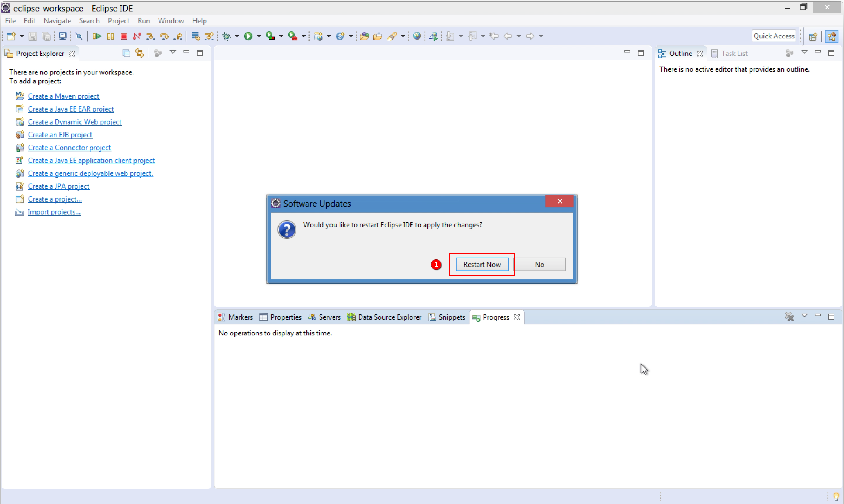Screen dimensions: 844x504
Task: Click the Back navigation arrow
Action: pyautogui.click(x=508, y=36)
